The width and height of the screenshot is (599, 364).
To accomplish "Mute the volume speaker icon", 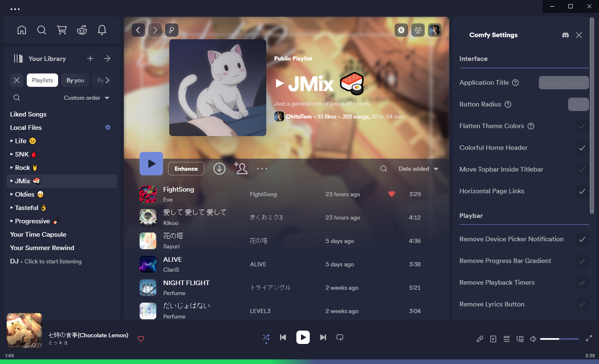I will [x=533, y=339].
